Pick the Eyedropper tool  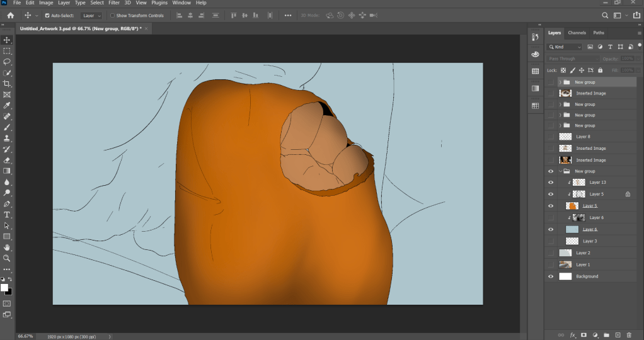[x=7, y=105]
